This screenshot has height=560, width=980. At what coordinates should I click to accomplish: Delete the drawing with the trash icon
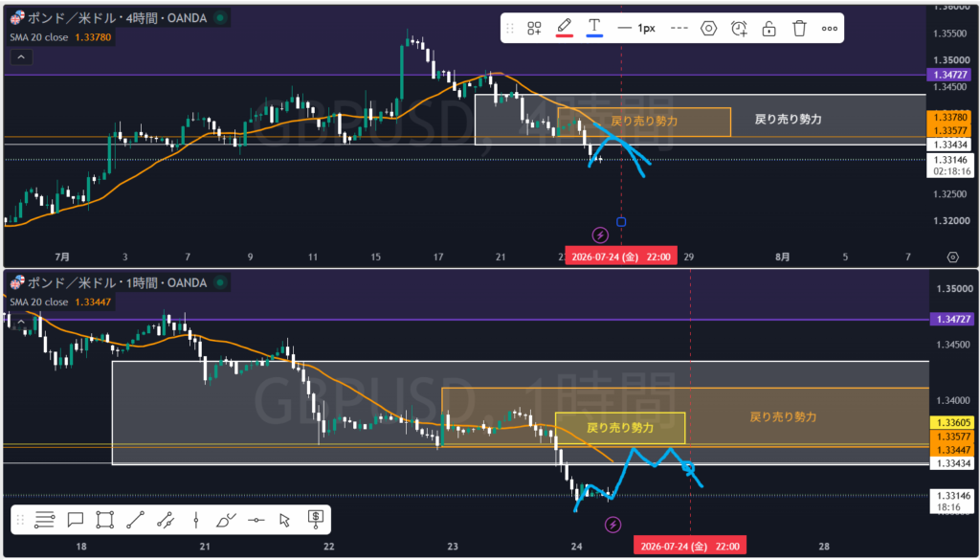[x=799, y=28]
